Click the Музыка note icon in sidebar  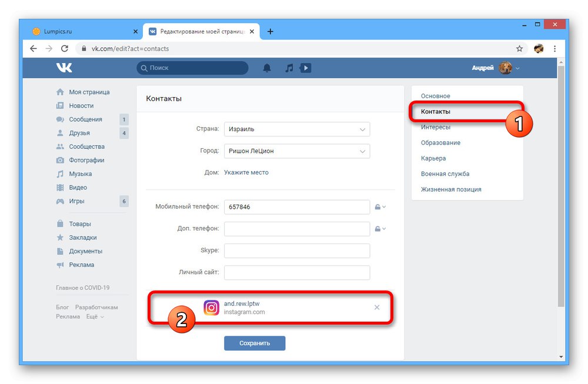(60, 174)
